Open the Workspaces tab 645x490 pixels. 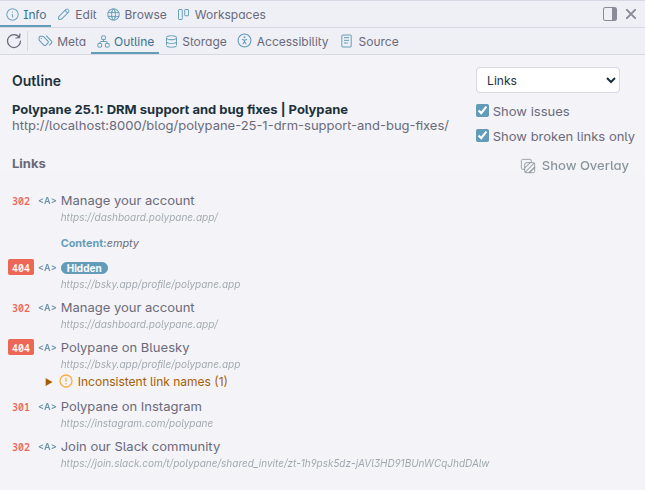pos(221,15)
